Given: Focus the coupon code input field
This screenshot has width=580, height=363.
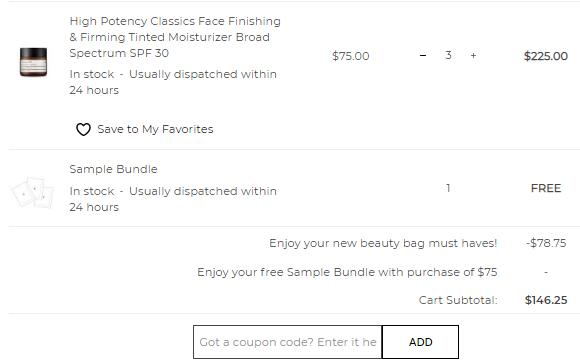Looking at the screenshot, I should [x=287, y=342].
